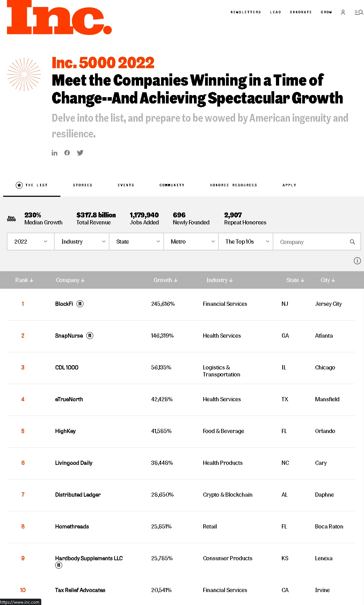Open the eTrueNorth company profile

pos(69,399)
